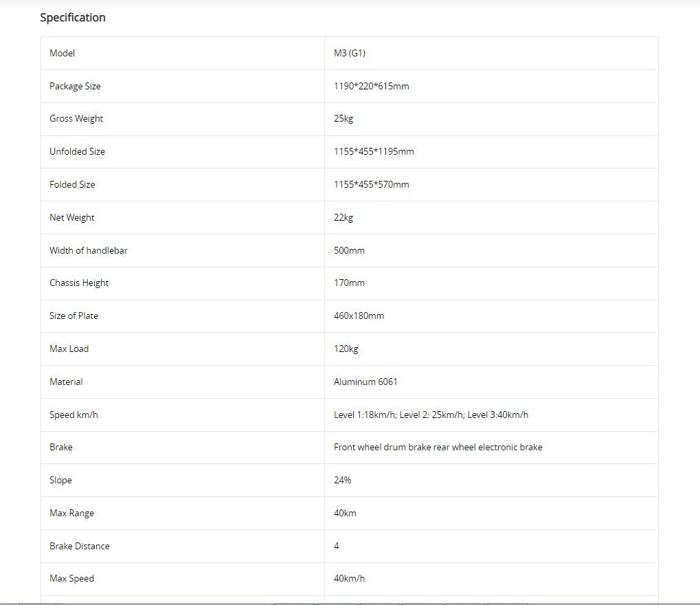
Task: Select the Chassis Height 170mm value
Action: tap(349, 283)
